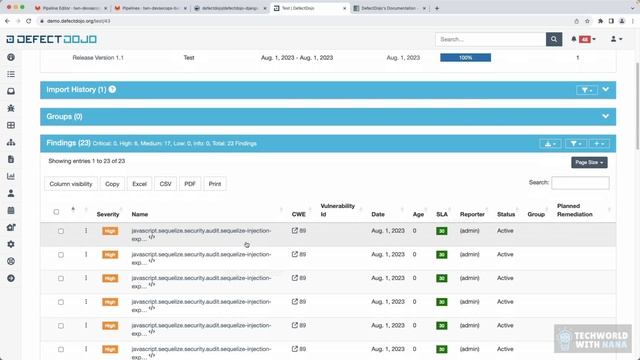Click the magnifier search button

click(x=554, y=39)
